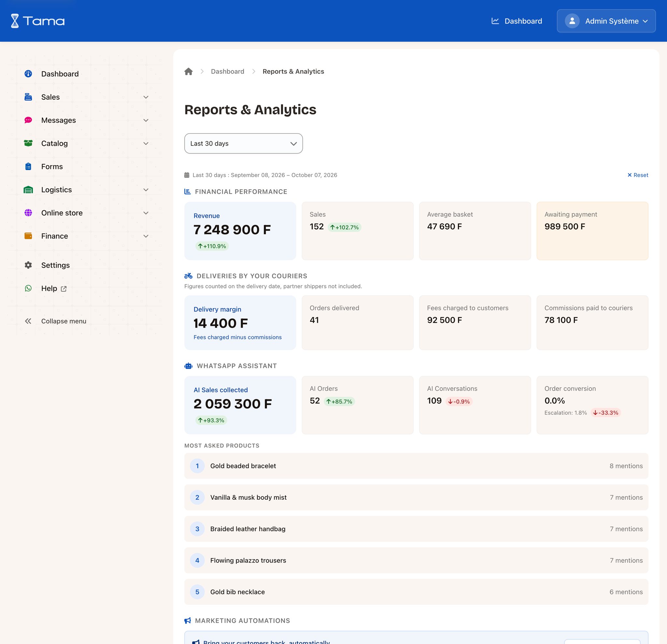This screenshot has width=667, height=644.
Task: Expand the Catalog menu chevron
Action: coord(146,143)
